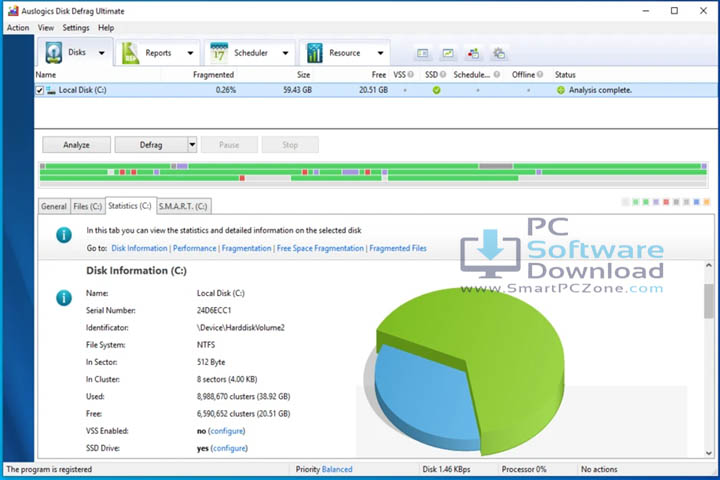Viewport: 720px width, 480px height.
Task: Go to Free Space Fragmentation link
Action: [x=320, y=248]
